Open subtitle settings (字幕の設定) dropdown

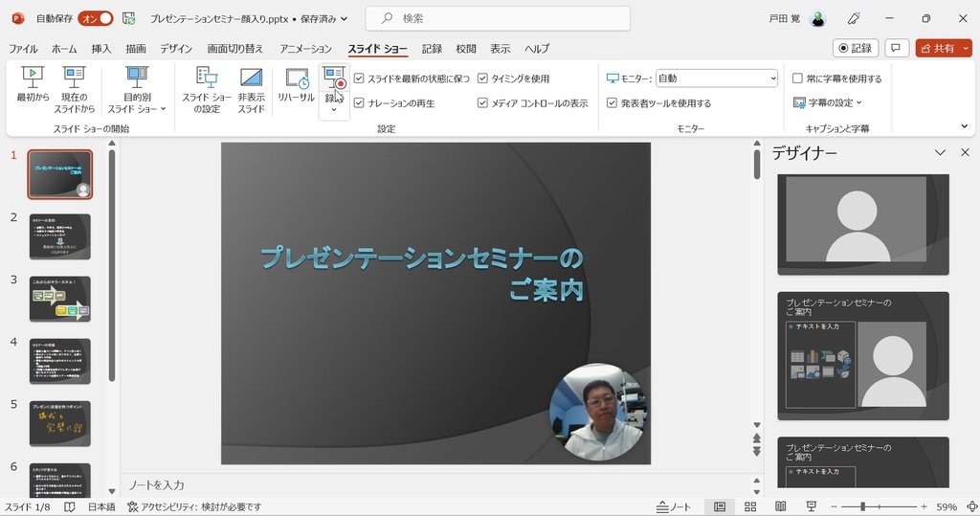[827, 102]
